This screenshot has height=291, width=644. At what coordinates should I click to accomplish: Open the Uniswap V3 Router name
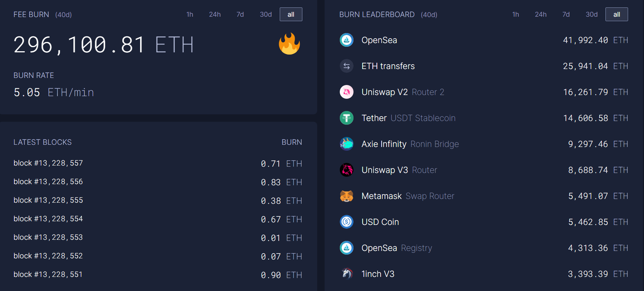(x=399, y=170)
